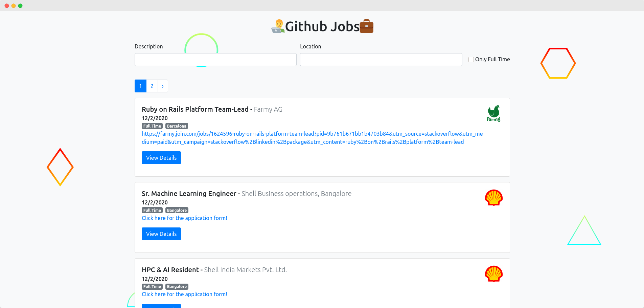The height and width of the screenshot is (308, 644).
Task: Click the briefcase emoji in the header
Action: tap(366, 26)
